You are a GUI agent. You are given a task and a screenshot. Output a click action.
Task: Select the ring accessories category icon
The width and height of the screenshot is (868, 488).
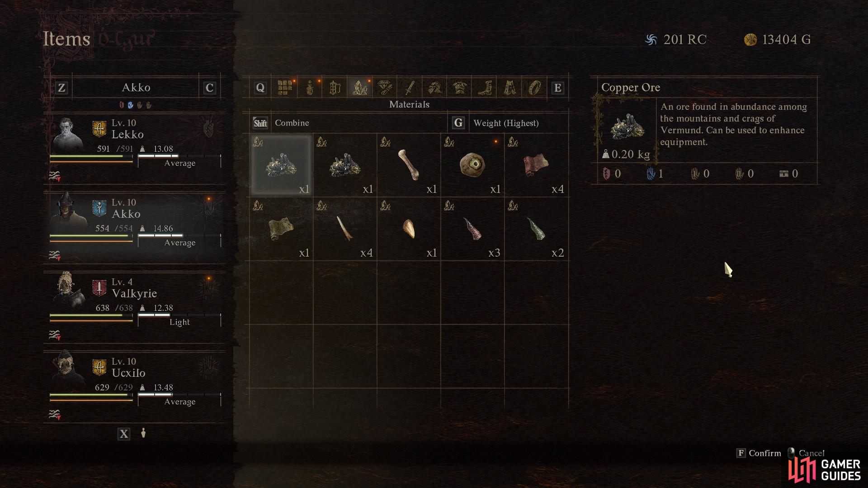point(534,88)
